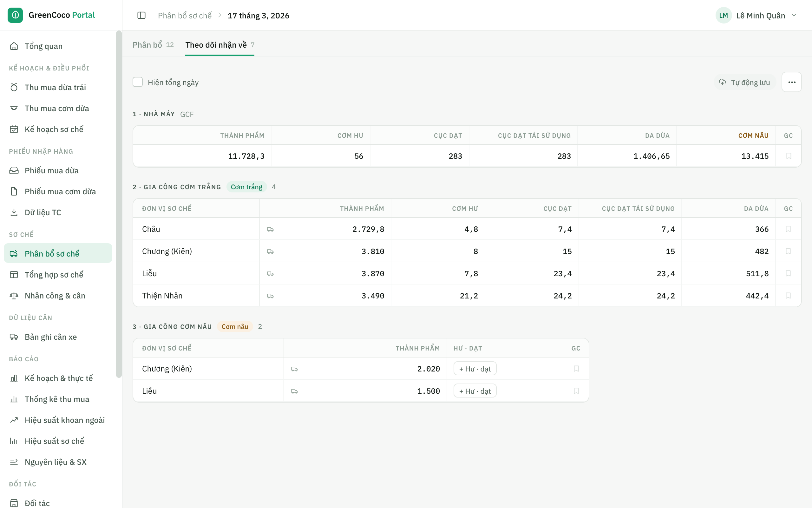Click bookmark icon in Cơm nâu Liễu 1.500 row
Screen dimensions: 812x508
tap(576, 391)
